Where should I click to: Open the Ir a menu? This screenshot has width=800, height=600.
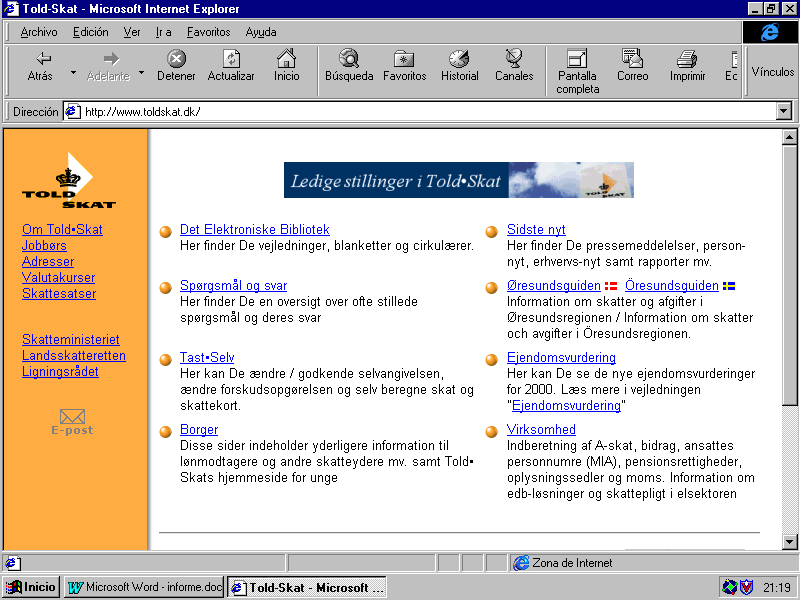click(163, 32)
